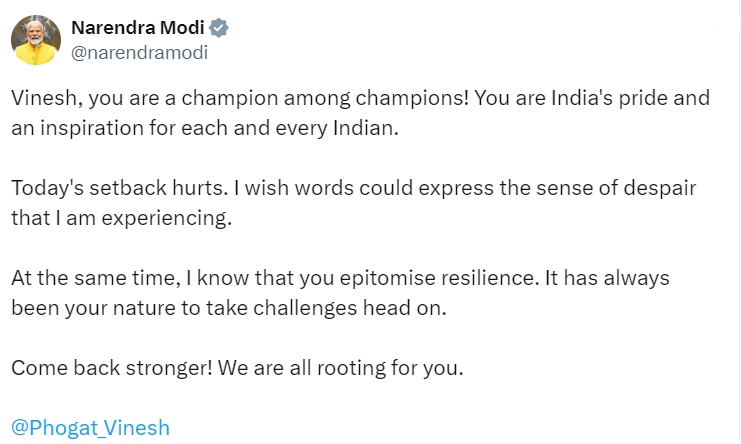Click the text 'It has always'
The image size is (741, 444).
click(607, 278)
